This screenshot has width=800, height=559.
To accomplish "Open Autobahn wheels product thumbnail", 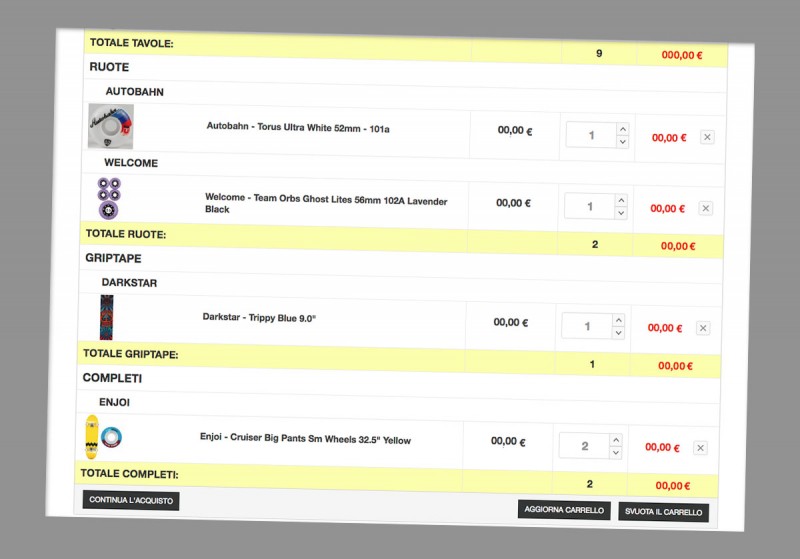I will click(111, 127).
